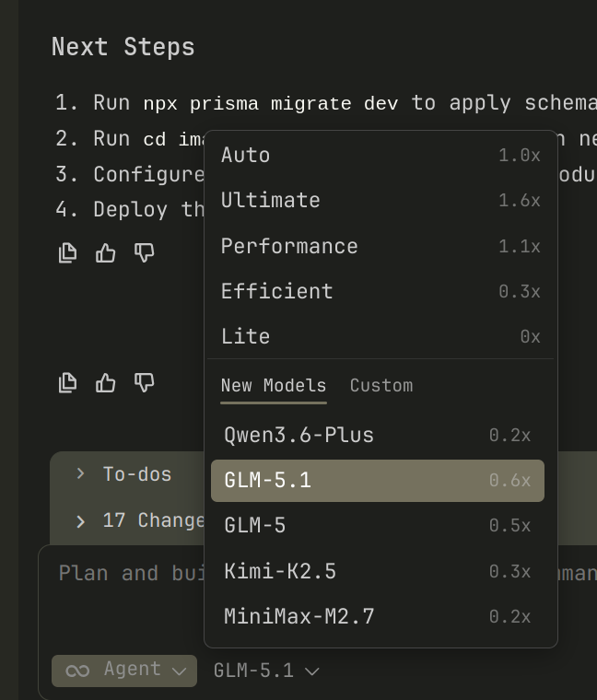Select the Efficient model option
This screenshot has width=597, height=700.
380,292
